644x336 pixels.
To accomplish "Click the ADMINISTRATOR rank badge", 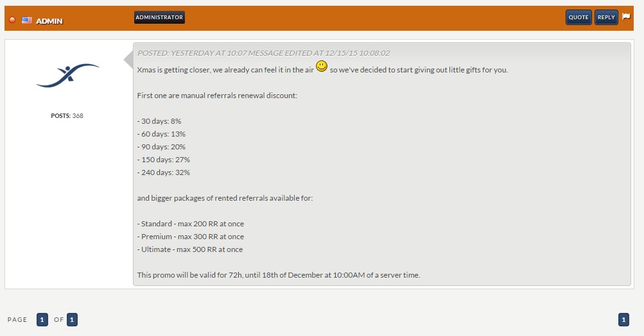I will tap(159, 17).
